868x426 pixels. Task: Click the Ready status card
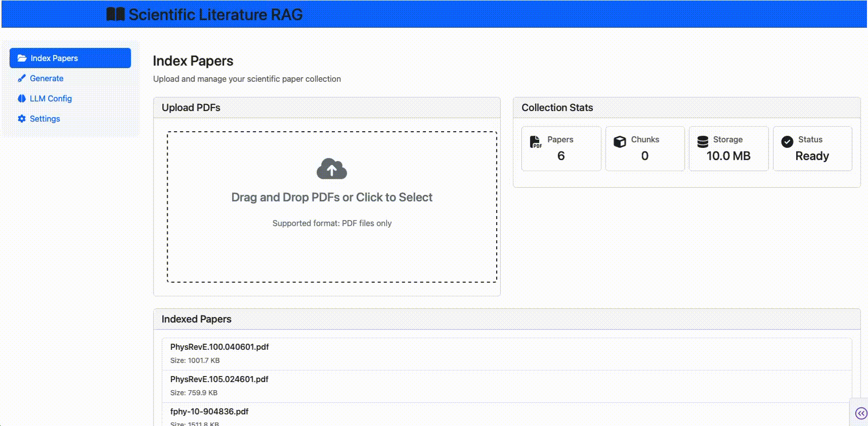(x=812, y=149)
